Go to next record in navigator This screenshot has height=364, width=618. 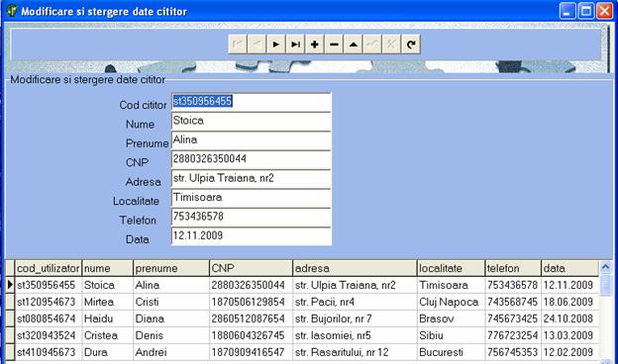pyautogui.click(x=276, y=45)
